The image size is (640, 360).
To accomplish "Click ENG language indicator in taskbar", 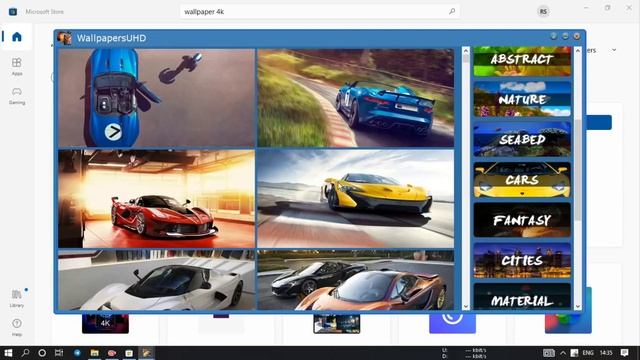I will (588, 353).
